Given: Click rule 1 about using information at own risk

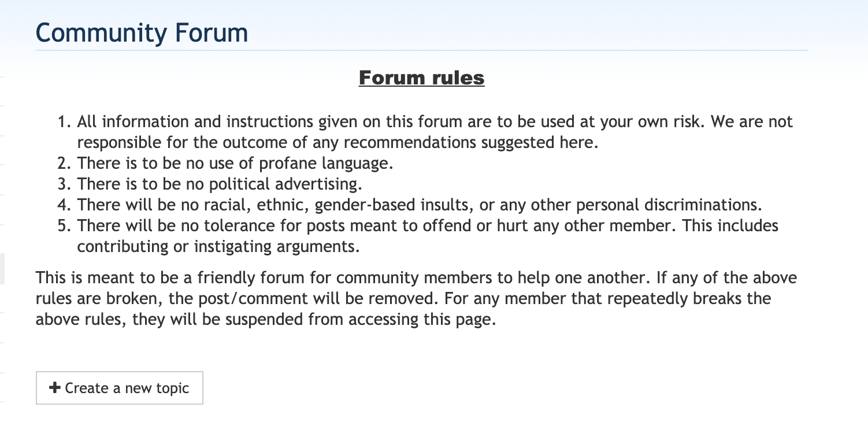Looking at the screenshot, I should [x=435, y=132].
